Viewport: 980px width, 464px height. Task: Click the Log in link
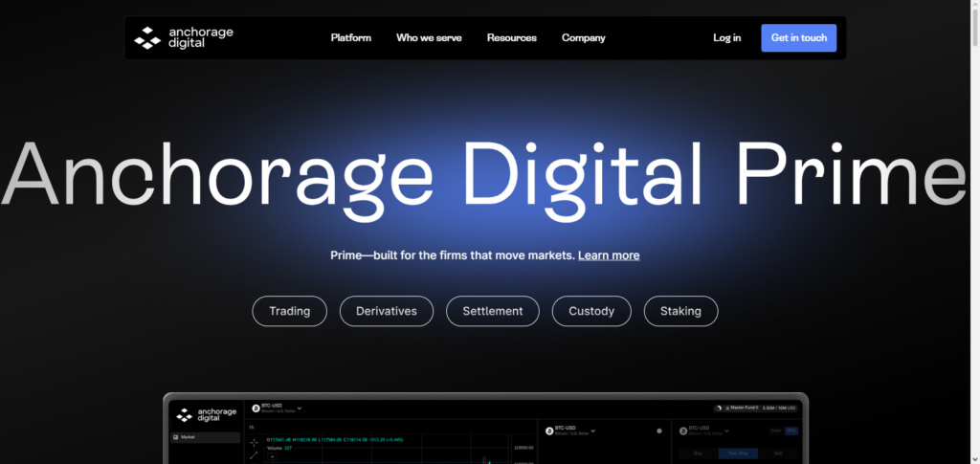727,37
